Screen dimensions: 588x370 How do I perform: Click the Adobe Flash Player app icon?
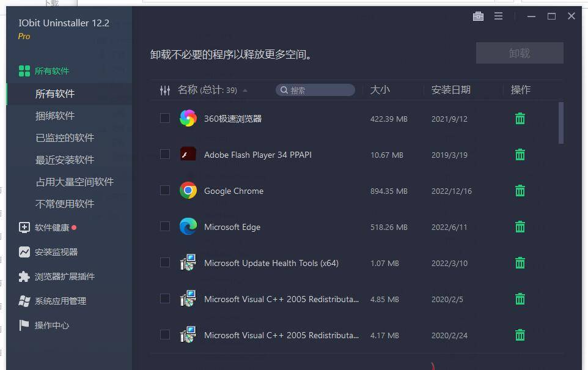(188, 154)
